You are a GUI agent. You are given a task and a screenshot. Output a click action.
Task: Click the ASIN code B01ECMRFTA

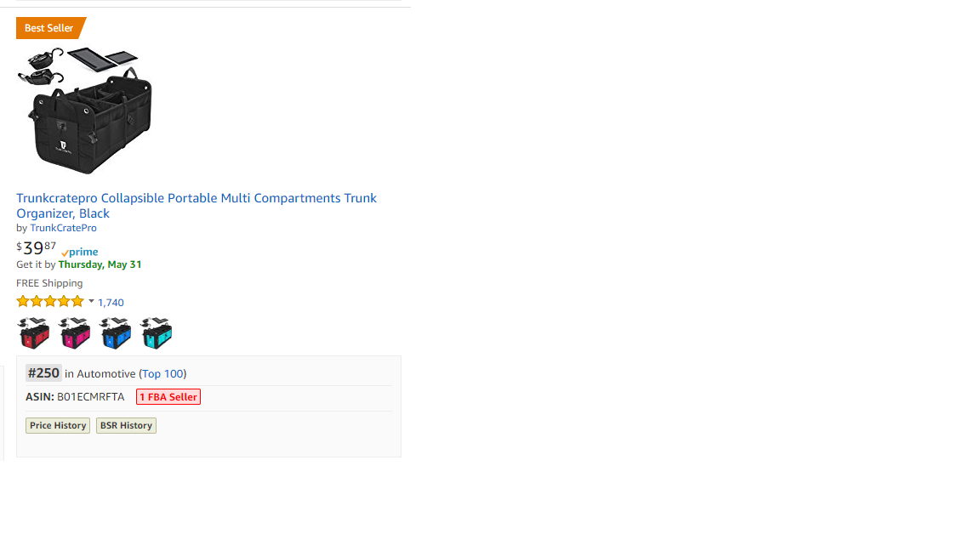click(90, 397)
